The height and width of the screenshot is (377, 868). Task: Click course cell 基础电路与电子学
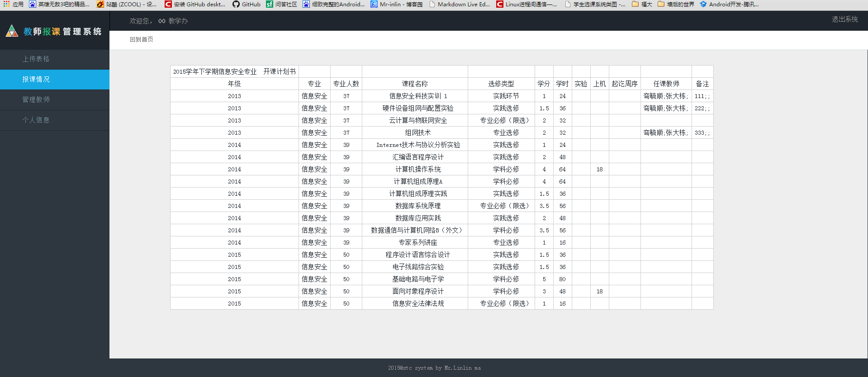tap(415, 279)
